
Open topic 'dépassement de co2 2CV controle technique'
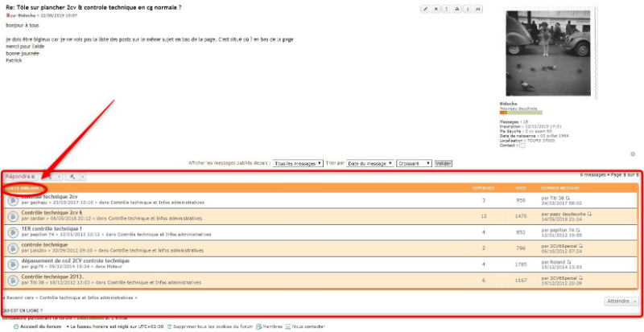(75, 260)
